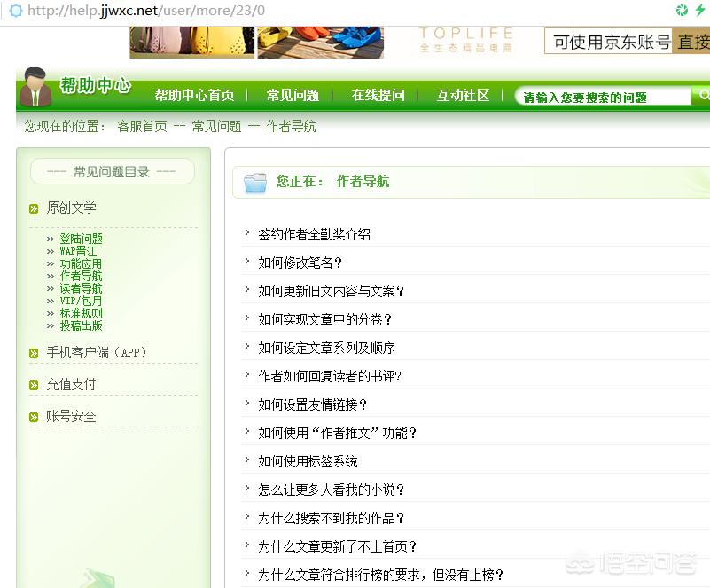Open 常见问题 in navigation bar
The height and width of the screenshot is (588, 710).
[x=293, y=95]
